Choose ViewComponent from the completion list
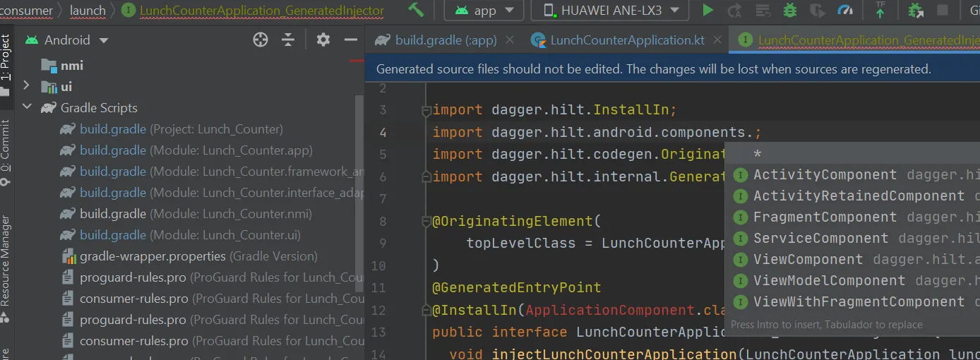This screenshot has height=360, width=980. tap(853, 260)
